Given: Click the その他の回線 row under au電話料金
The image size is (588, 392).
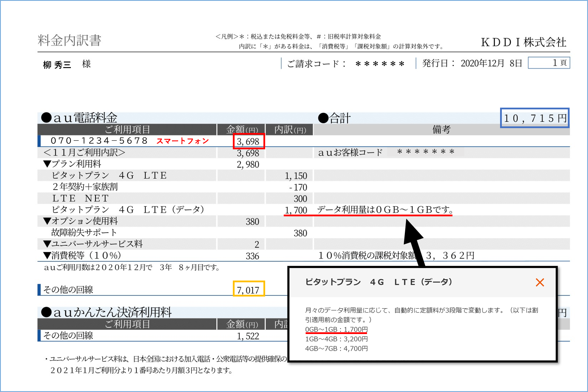Looking at the screenshot, I should [68, 290].
